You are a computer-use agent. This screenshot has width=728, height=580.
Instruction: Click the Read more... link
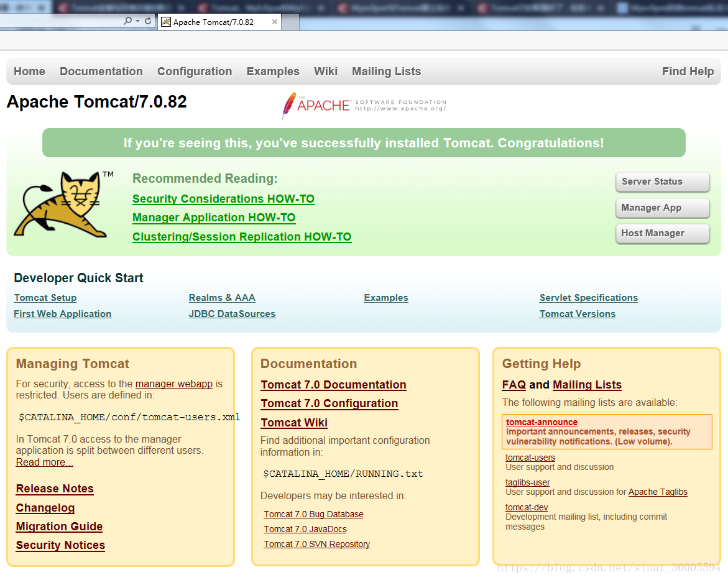tap(45, 463)
